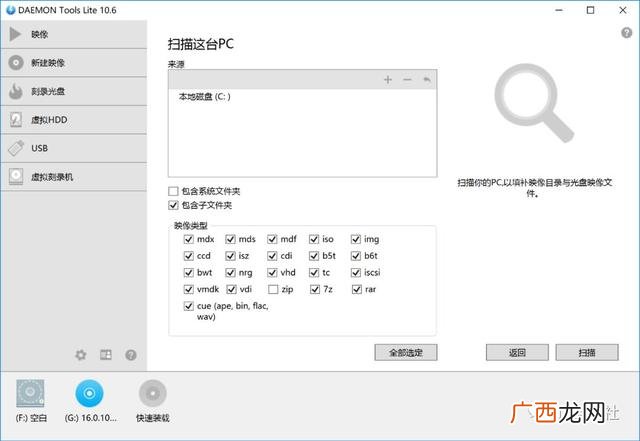Image resolution: width=640 pixels, height=441 pixels.
Task: Uncheck the cue (ape, bin, flac, wav) type
Action: click(189, 306)
